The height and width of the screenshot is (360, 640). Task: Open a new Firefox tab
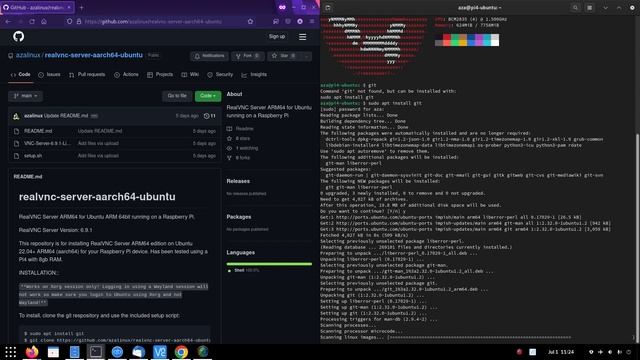81,7
